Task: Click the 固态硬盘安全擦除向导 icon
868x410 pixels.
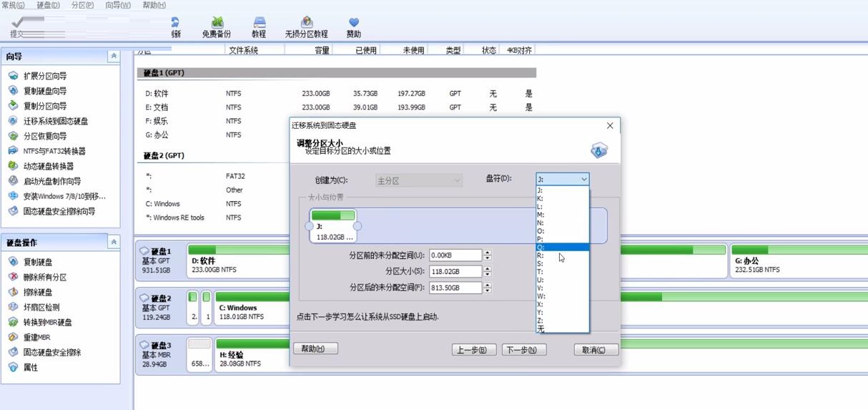Action: pyautogui.click(x=13, y=211)
